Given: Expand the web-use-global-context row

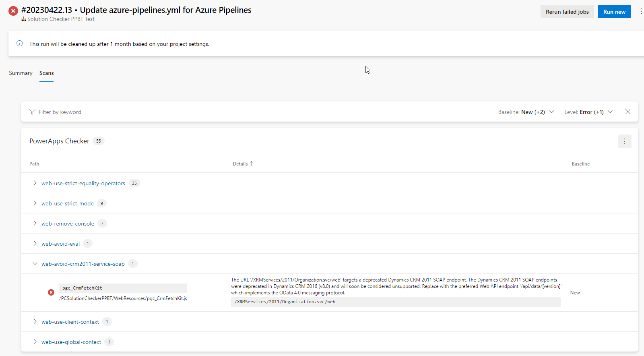Looking at the screenshot, I should click(x=35, y=342).
